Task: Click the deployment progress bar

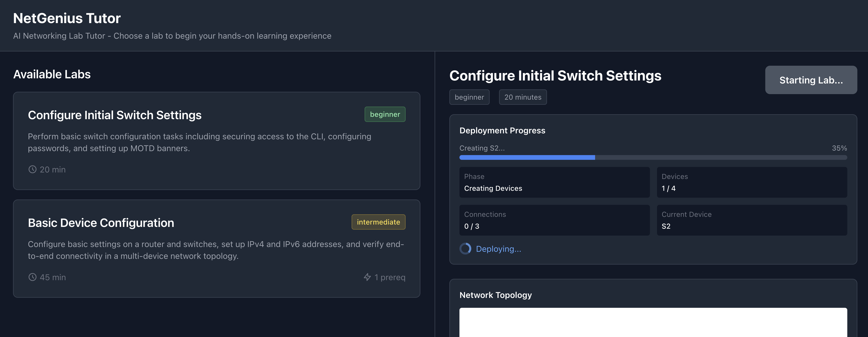Action: point(653,157)
